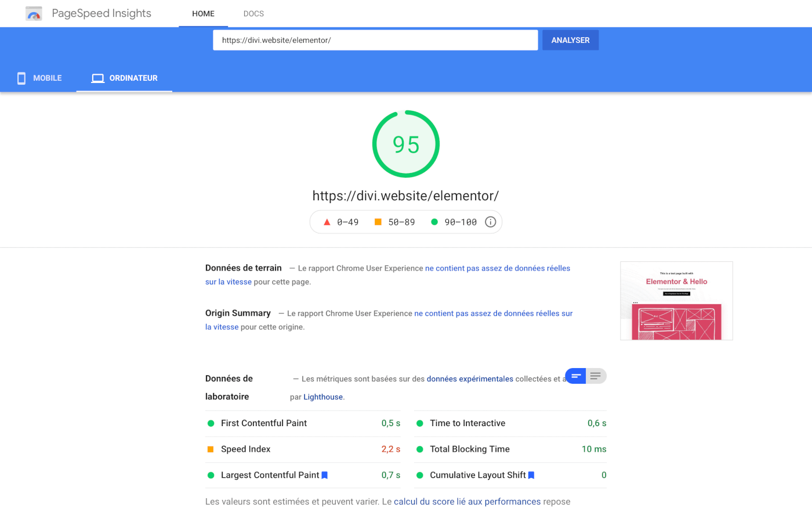Viewport: 812px width, 508px height.
Task: Switch to expanded metrics view toggle
Action: click(x=596, y=376)
